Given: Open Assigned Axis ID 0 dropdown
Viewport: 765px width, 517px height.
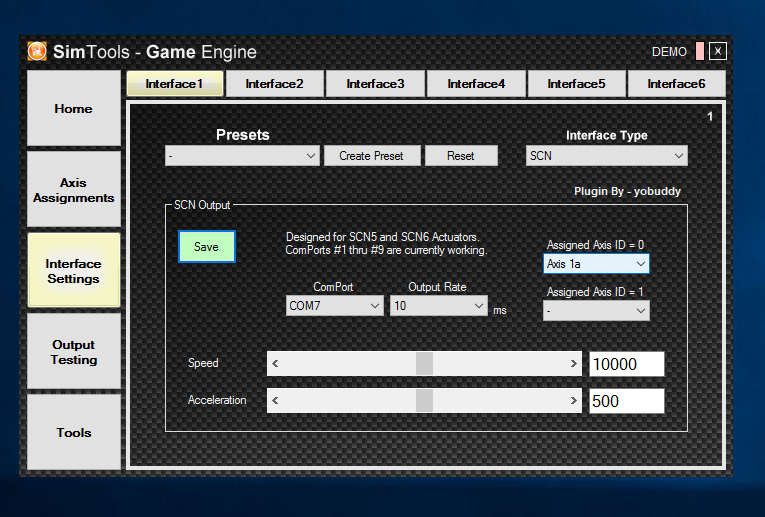Looking at the screenshot, I should click(x=596, y=264).
